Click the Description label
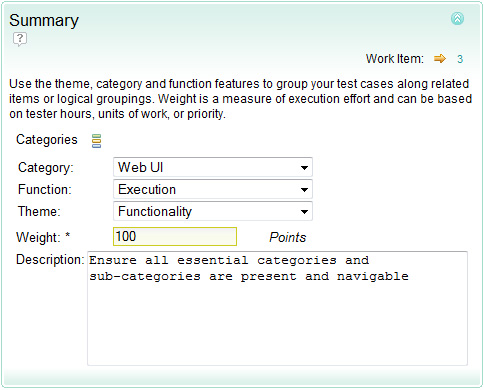Screen dimensions: 484x390 click(x=50, y=259)
